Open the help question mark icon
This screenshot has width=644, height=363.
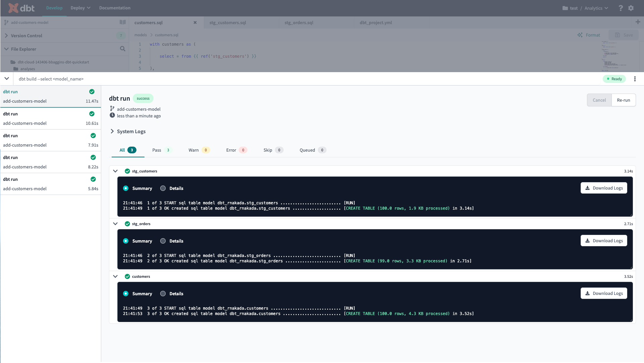point(621,8)
